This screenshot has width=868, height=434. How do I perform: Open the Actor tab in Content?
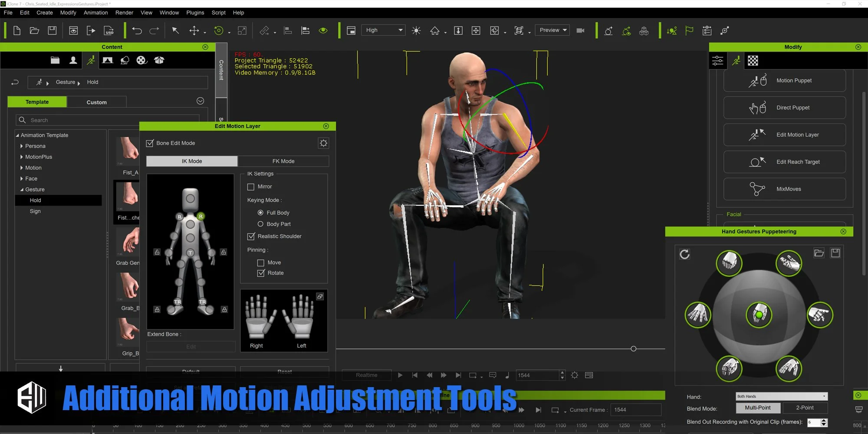73,60
